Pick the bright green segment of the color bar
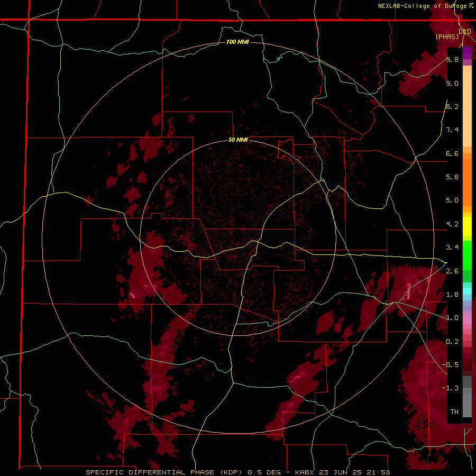 [x=467, y=255]
